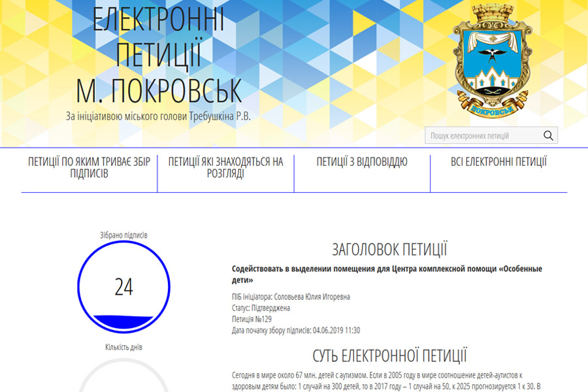Screen dimensions: 588x392
Task: Click the 'Статус: Підтверджена' line
Action: pyautogui.click(x=261, y=308)
